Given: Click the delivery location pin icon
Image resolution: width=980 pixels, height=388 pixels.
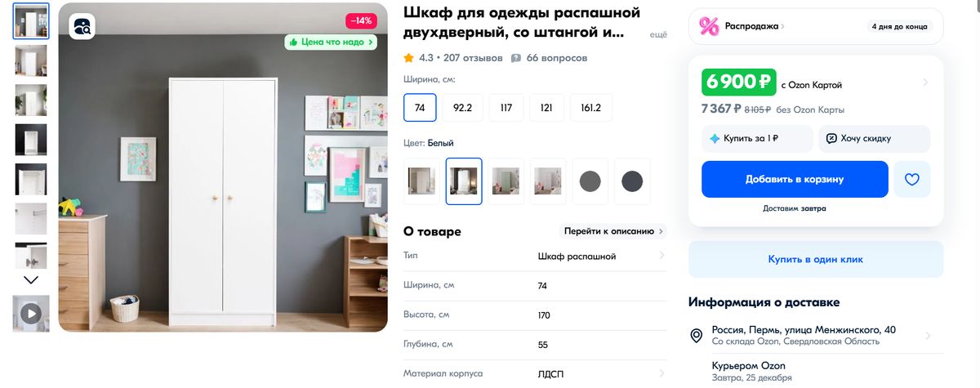Looking at the screenshot, I should [x=697, y=335].
